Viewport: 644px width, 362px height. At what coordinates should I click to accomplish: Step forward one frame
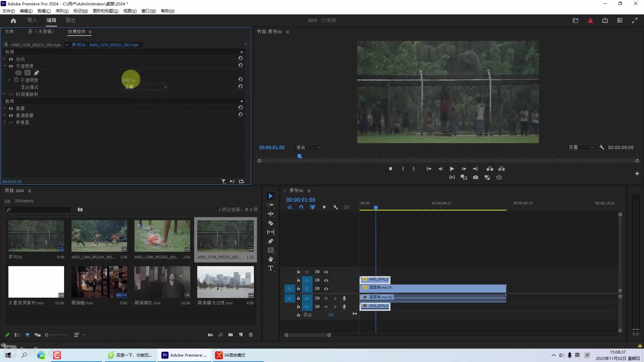point(464,169)
